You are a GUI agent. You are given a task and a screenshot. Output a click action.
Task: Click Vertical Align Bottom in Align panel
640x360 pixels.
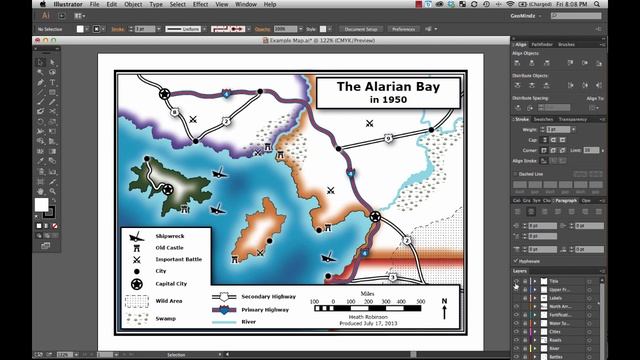[599, 63]
